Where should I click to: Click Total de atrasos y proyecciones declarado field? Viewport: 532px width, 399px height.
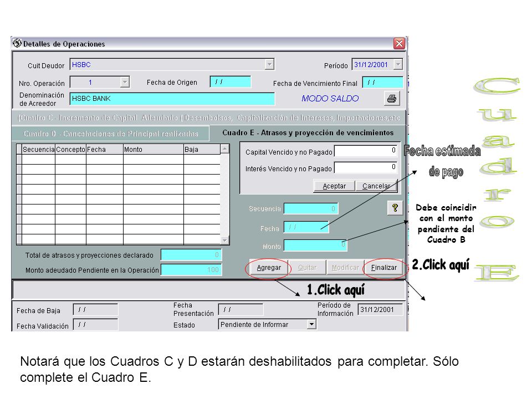coord(191,255)
